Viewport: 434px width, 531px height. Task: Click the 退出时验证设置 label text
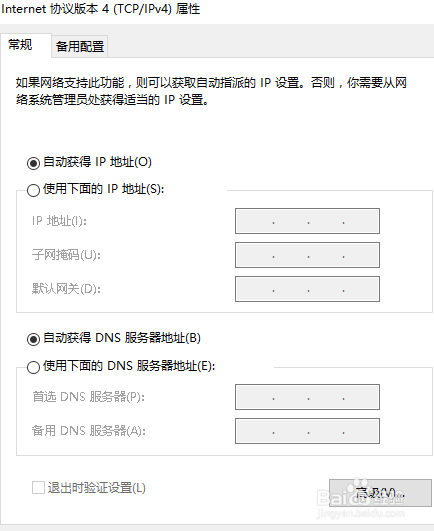click(96, 488)
